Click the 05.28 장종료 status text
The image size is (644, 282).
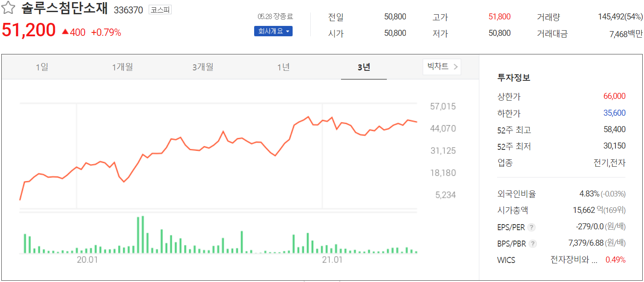pyautogui.click(x=275, y=16)
